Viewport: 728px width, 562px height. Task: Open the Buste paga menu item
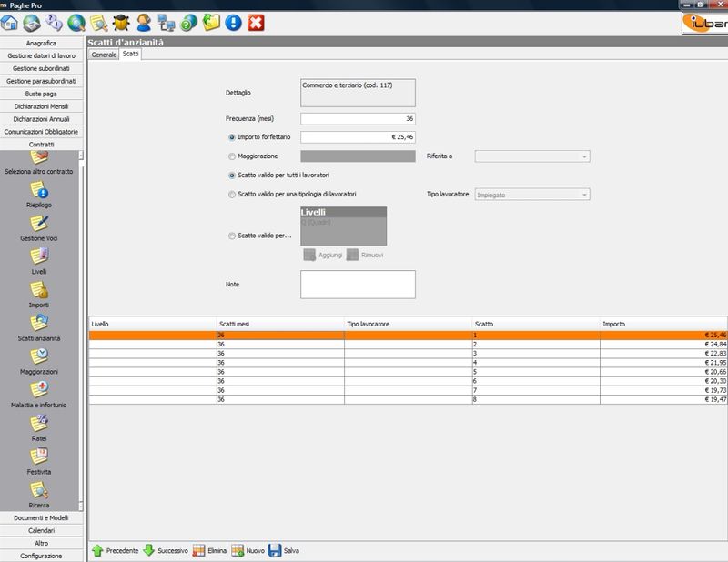pos(41,94)
